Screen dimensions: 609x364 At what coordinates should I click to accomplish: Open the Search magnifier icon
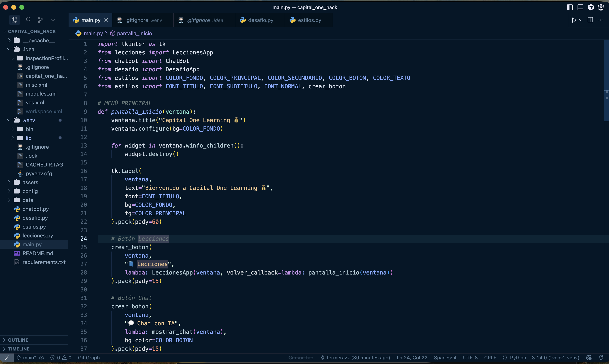27,20
